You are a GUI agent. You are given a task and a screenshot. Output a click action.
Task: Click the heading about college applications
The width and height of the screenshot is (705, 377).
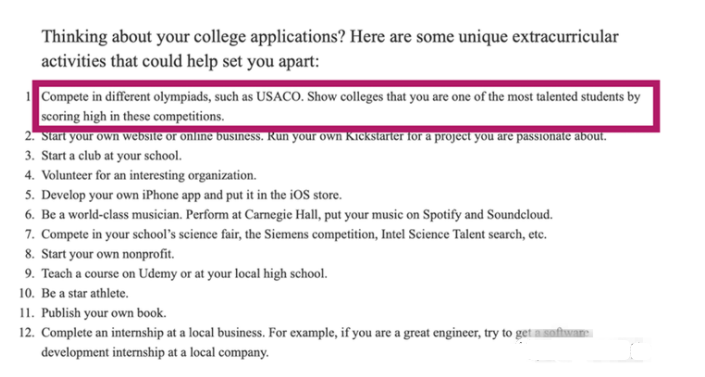click(x=330, y=49)
